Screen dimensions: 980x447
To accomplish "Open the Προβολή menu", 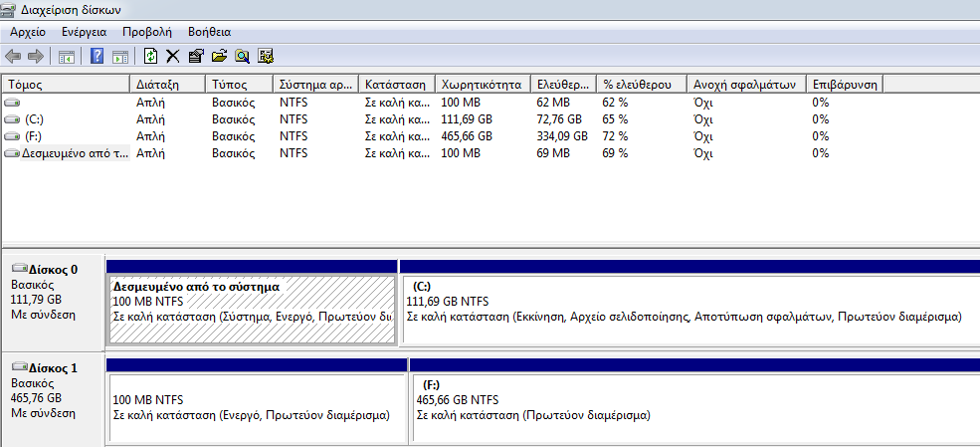I will [147, 33].
